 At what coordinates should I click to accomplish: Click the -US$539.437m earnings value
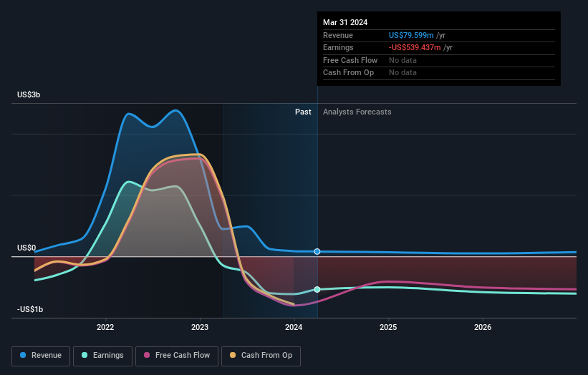[x=415, y=47]
